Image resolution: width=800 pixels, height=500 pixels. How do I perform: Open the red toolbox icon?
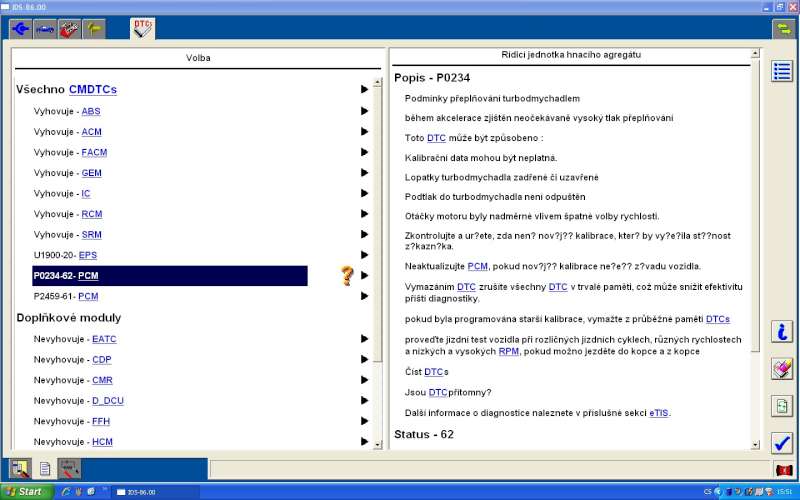[x=69, y=28]
